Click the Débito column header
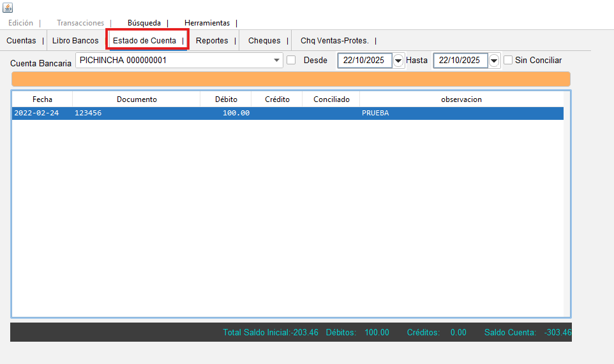The width and height of the screenshot is (614, 364). point(226,99)
